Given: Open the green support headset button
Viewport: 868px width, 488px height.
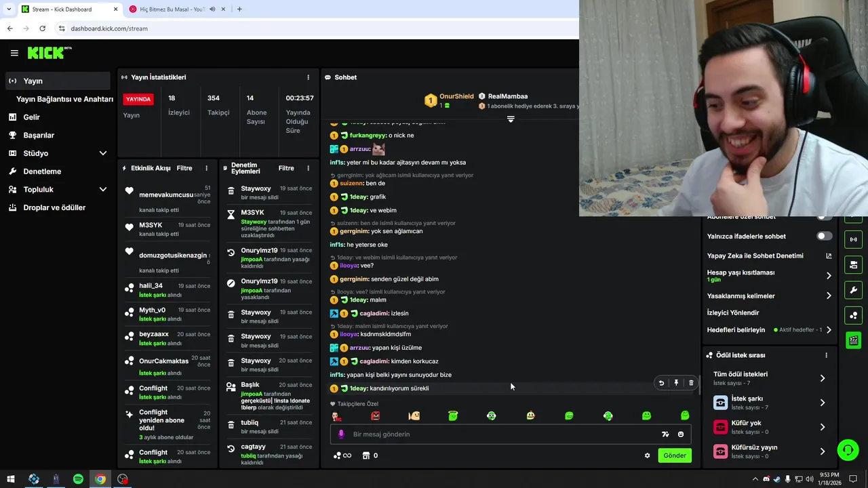Looking at the screenshot, I should [847, 449].
